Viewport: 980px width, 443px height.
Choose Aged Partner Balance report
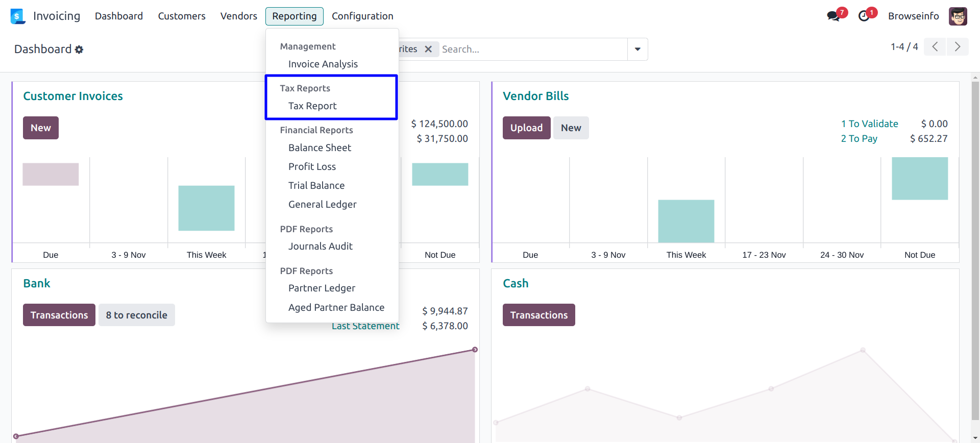click(x=336, y=308)
